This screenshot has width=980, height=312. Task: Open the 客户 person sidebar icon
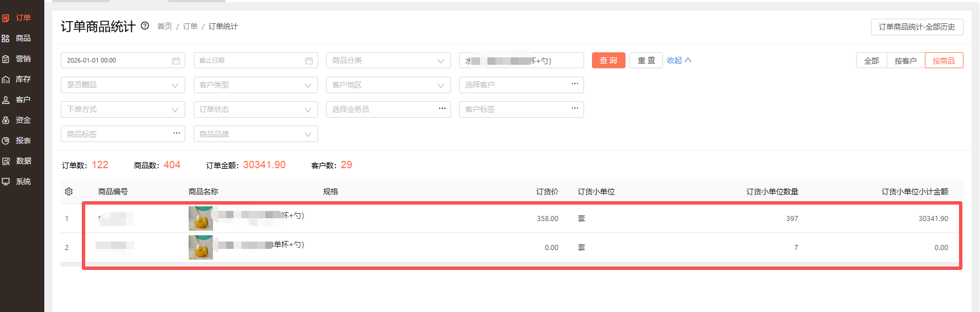click(x=6, y=100)
